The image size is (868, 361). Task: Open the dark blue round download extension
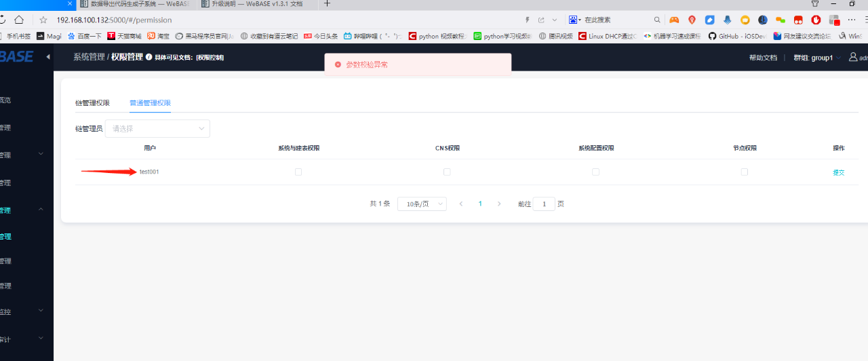763,20
